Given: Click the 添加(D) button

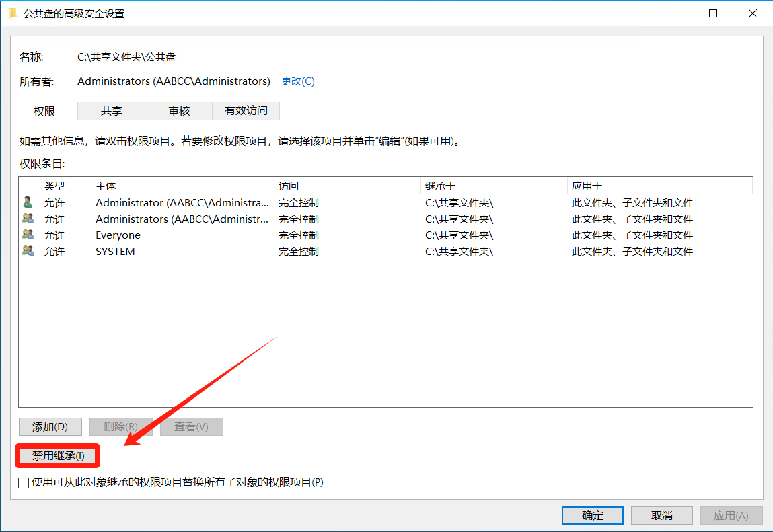Looking at the screenshot, I should click(50, 426).
